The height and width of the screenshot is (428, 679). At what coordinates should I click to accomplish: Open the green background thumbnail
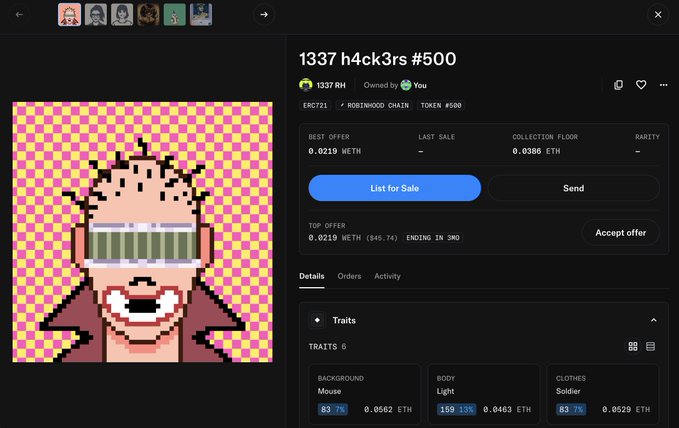175,14
